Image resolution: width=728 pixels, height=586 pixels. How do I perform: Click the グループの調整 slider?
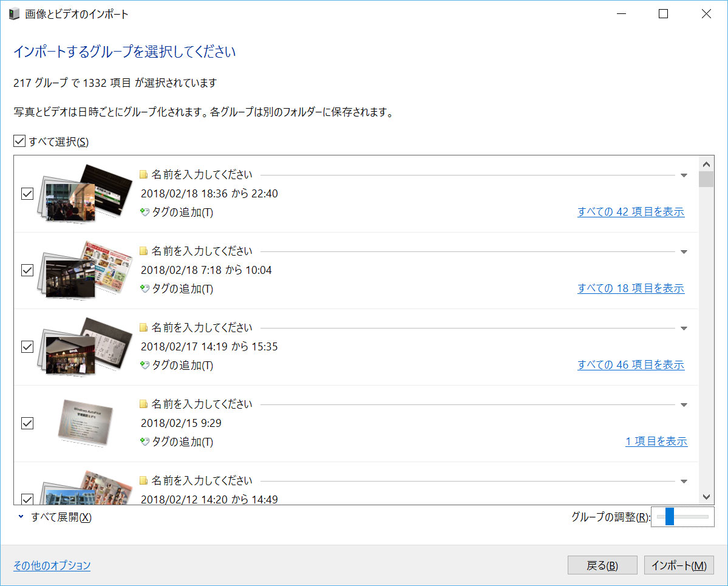point(669,516)
